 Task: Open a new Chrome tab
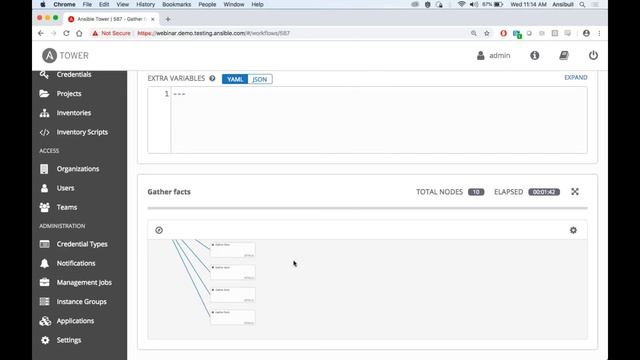(x=168, y=19)
